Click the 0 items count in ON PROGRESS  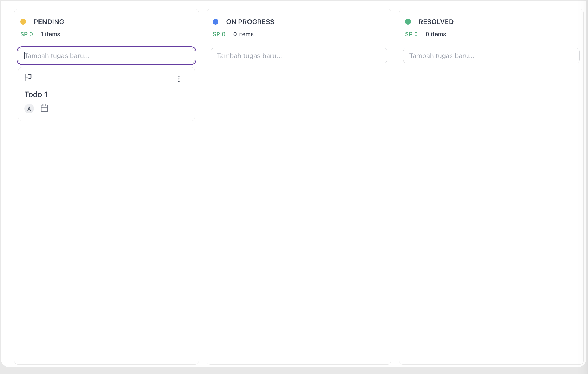point(243,34)
